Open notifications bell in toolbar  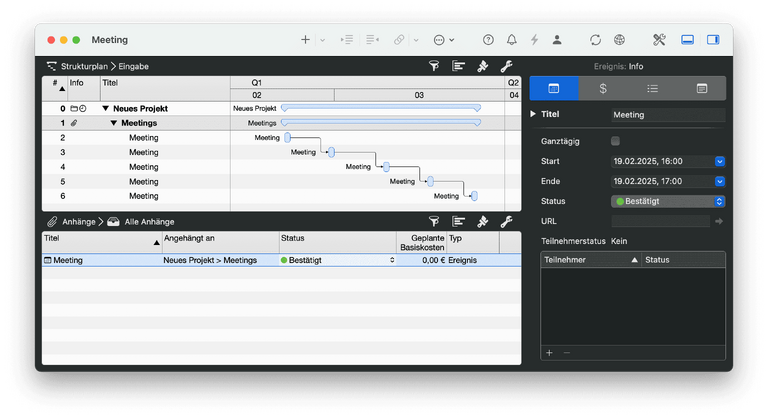click(512, 40)
